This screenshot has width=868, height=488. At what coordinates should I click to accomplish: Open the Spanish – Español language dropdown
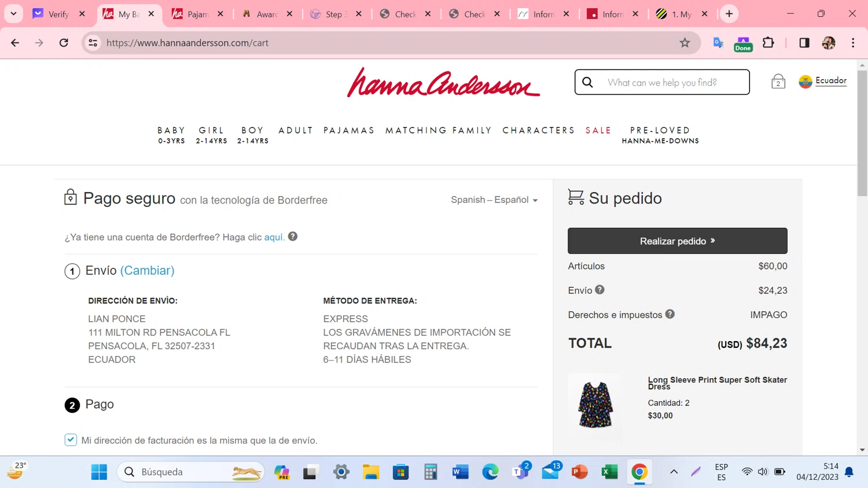click(494, 199)
